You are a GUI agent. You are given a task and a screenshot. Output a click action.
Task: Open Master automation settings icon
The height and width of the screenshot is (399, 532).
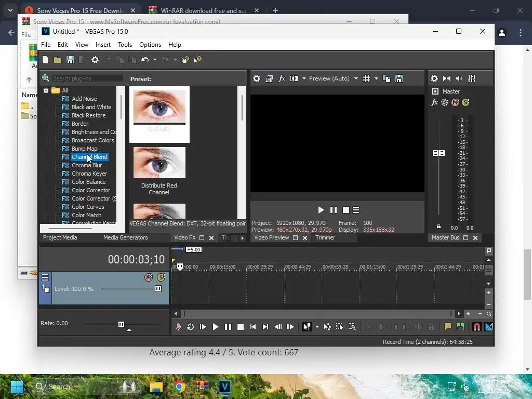tap(445, 102)
